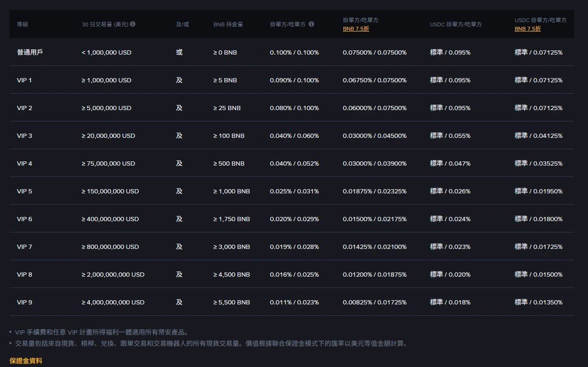The height and width of the screenshot is (367, 588).
Task: Select the VIP 7 row label
Action: tap(24, 247)
